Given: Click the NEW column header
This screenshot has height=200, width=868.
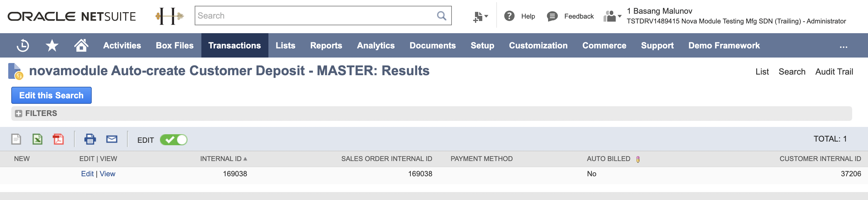Looking at the screenshot, I should click(x=22, y=159).
